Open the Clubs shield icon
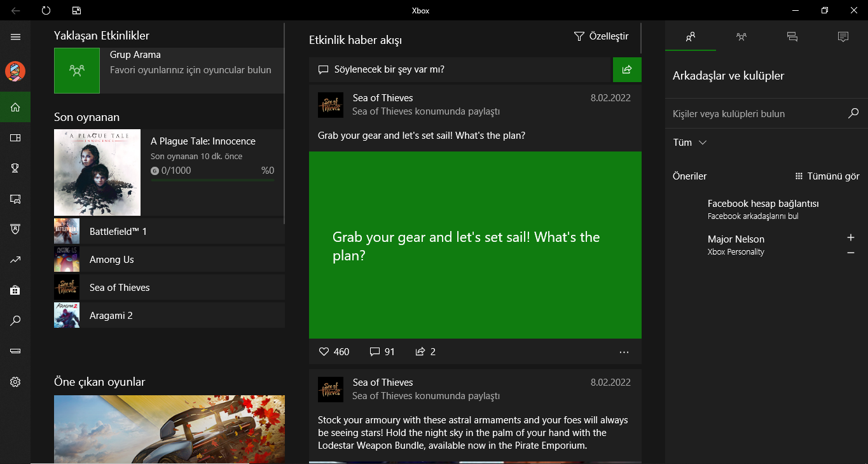Screen dimensions: 868x464 (x=15, y=229)
